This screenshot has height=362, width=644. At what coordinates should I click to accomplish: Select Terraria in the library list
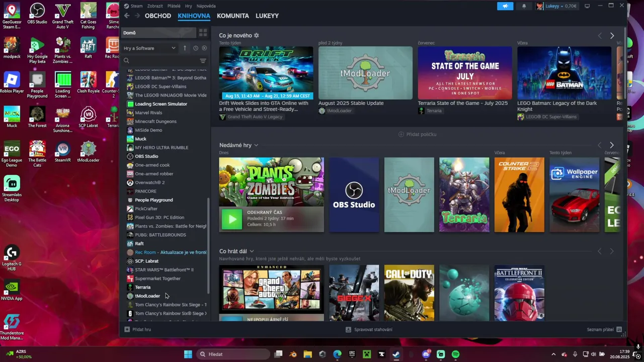click(x=143, y=288)
